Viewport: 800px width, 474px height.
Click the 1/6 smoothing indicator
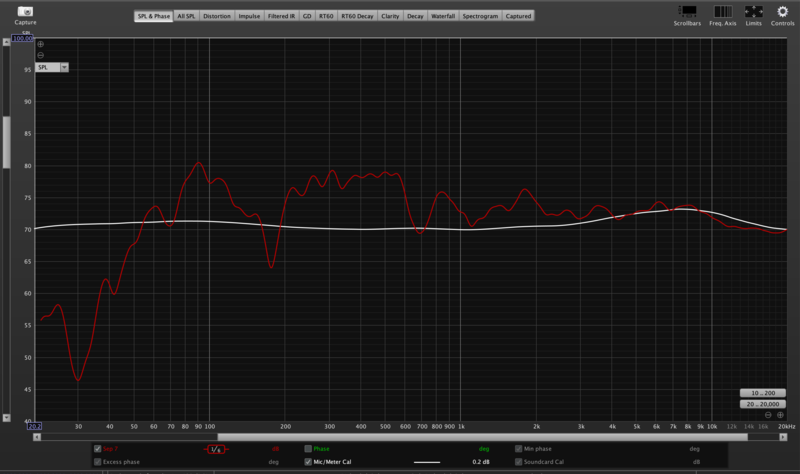[x=215, y=449]
